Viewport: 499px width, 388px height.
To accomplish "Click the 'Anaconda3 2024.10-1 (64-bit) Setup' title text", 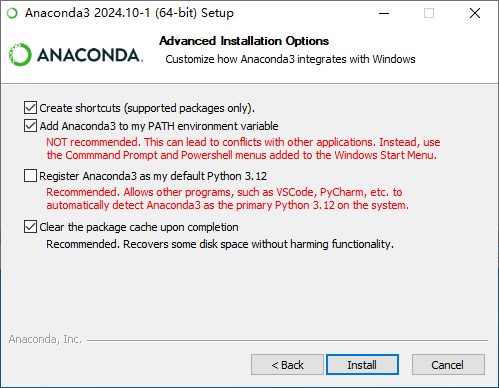I will click(129, 13).
